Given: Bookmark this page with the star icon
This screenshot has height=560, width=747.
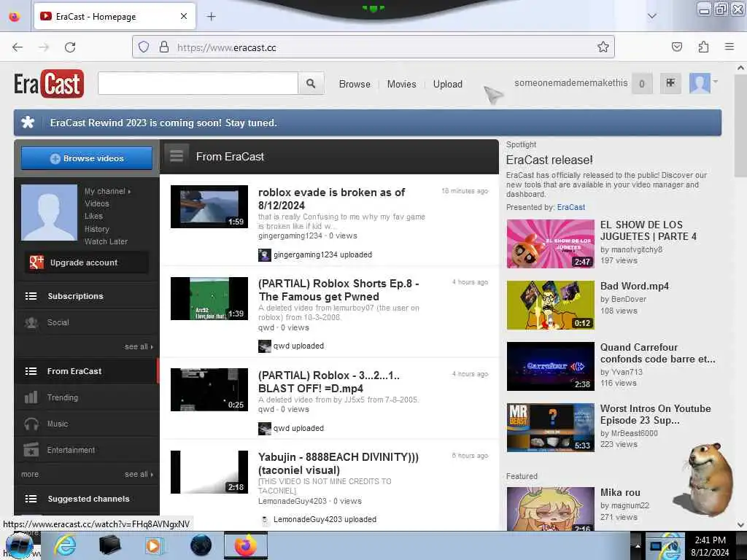Looking at the screenshot, I should click(603, 47).
